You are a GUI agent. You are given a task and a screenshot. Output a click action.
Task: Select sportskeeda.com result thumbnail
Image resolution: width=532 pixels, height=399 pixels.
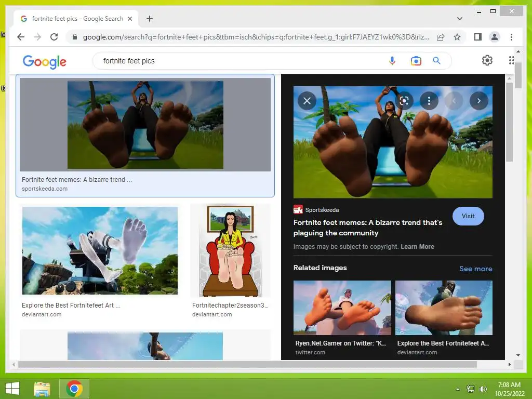point(145,125)
